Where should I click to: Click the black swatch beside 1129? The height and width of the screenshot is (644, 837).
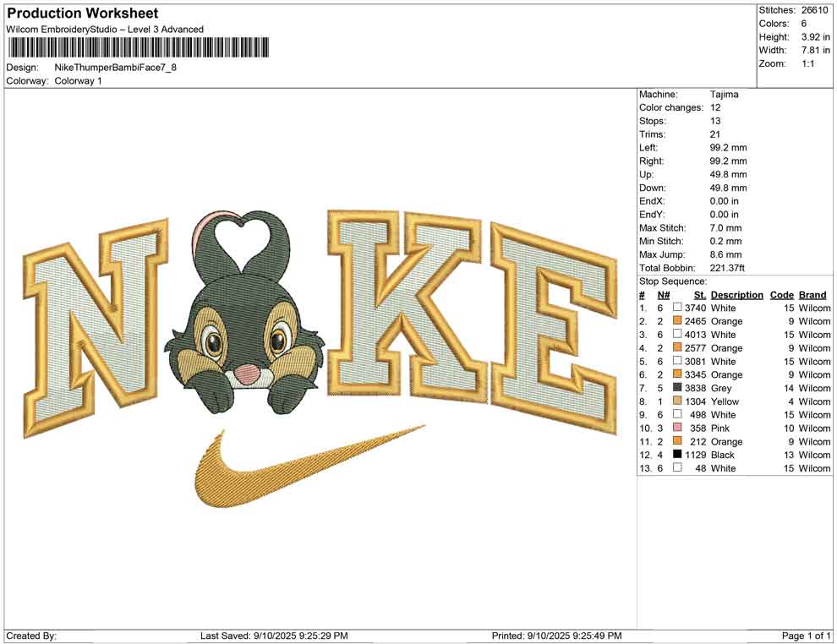677,454
